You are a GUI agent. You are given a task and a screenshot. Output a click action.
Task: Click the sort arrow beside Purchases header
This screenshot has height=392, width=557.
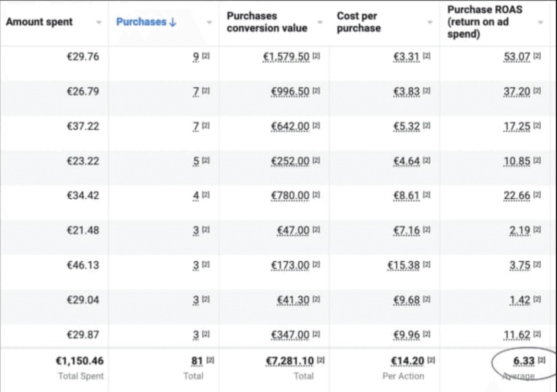pyautogui.click(x=172, y=22)
